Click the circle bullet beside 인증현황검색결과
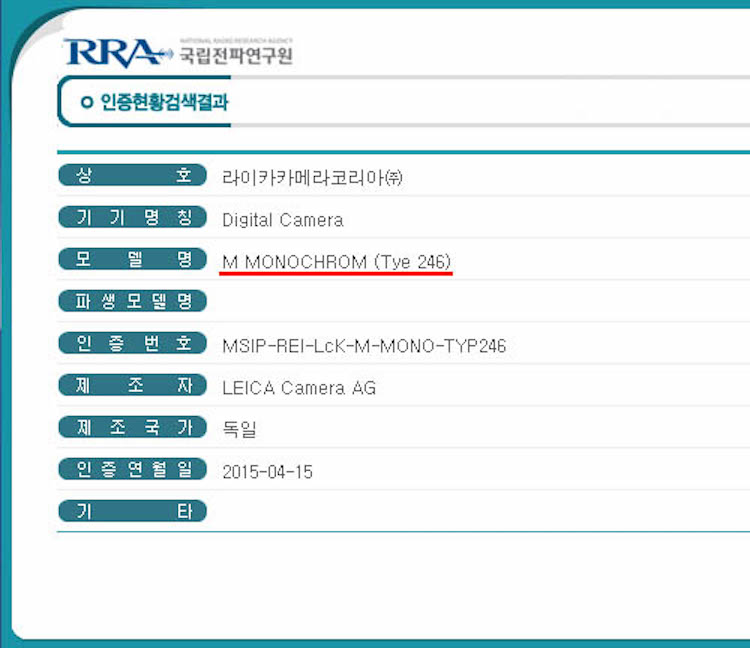 click(x=87, y=103)
